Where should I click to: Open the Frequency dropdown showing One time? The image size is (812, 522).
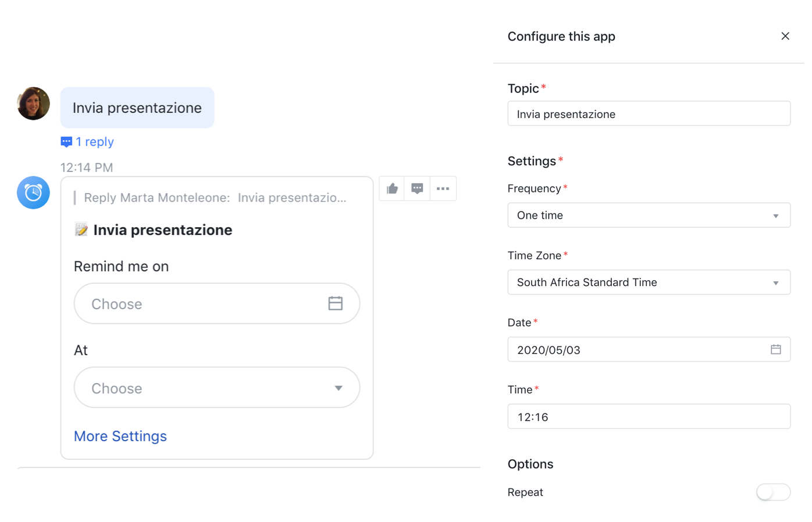pyautogui.click(x=649, y=215)
